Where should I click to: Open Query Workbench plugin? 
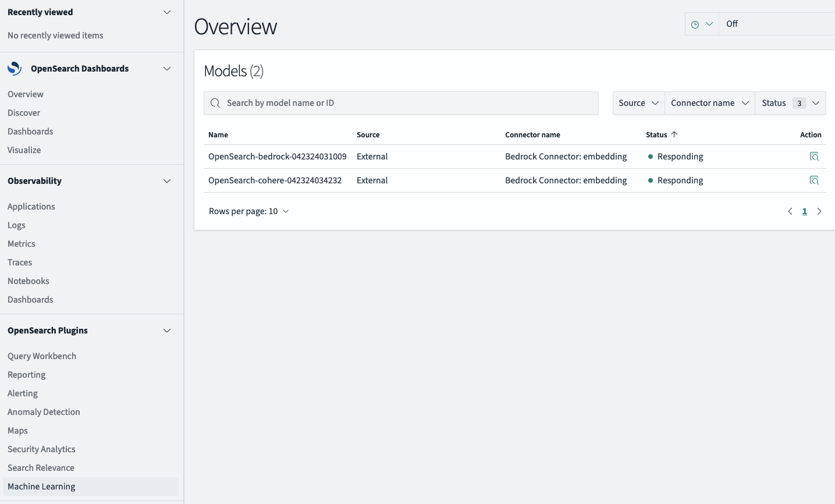pyautogui.click(x=42, y=356)
